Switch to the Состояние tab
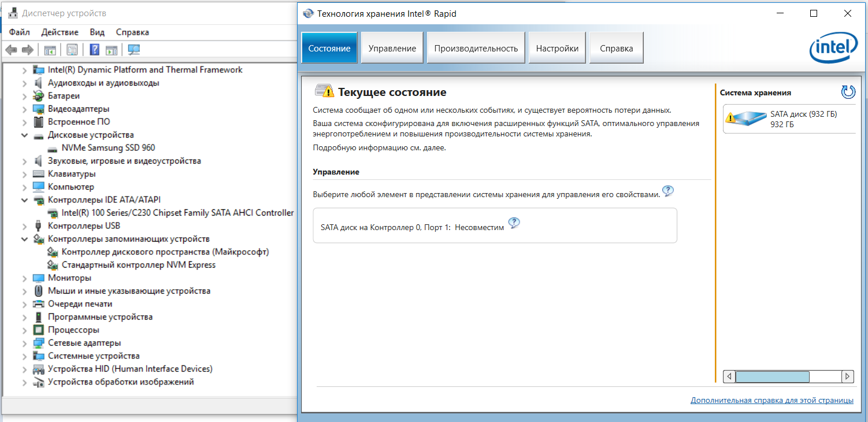 pos(329,48)
